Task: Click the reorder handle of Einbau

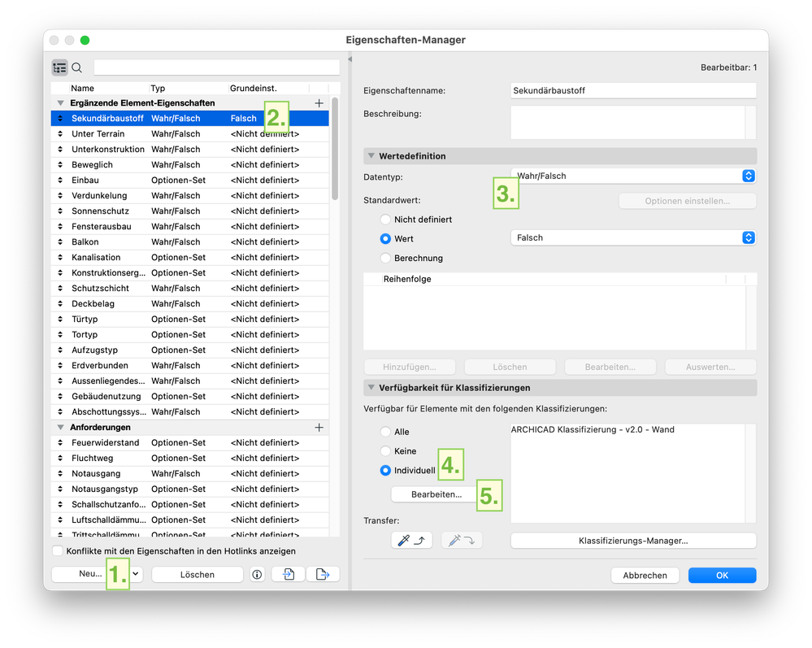Action: point(60,180)
